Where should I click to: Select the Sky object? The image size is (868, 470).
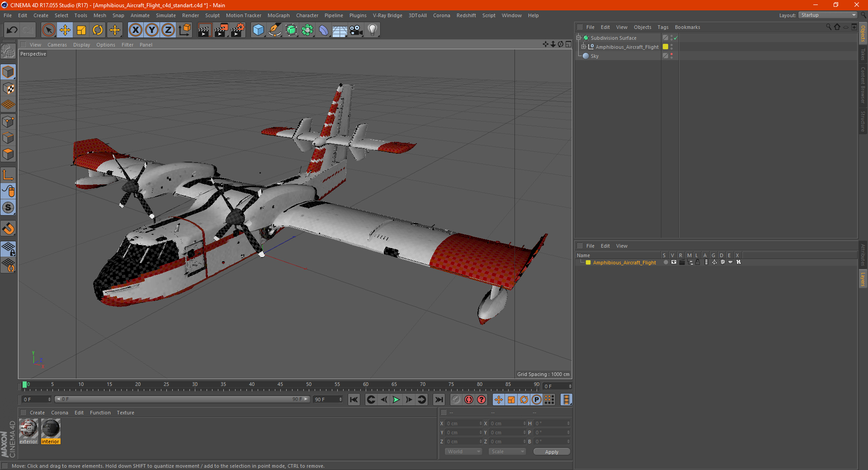[x=594, y=56]
